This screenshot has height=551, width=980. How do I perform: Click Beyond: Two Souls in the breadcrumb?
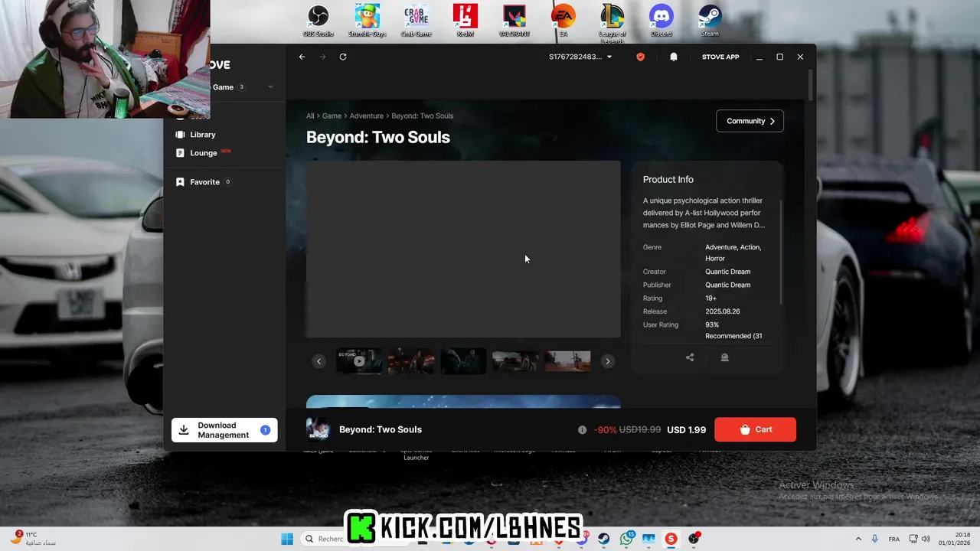click(x=423, y=116)
